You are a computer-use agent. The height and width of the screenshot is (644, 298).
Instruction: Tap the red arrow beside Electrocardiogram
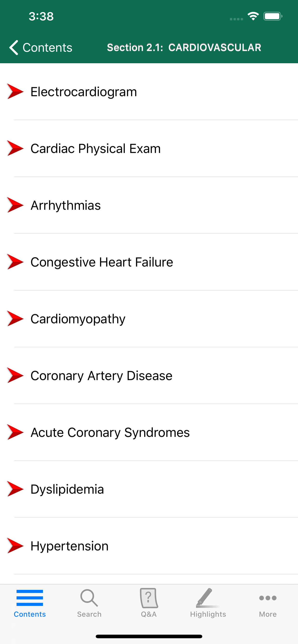pyautogui.click(x=15, y=92)
